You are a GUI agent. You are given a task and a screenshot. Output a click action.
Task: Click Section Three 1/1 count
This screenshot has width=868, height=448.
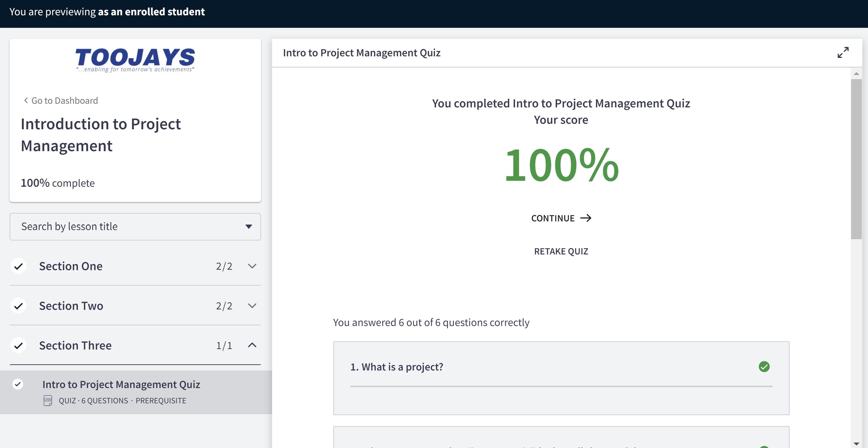224,346
